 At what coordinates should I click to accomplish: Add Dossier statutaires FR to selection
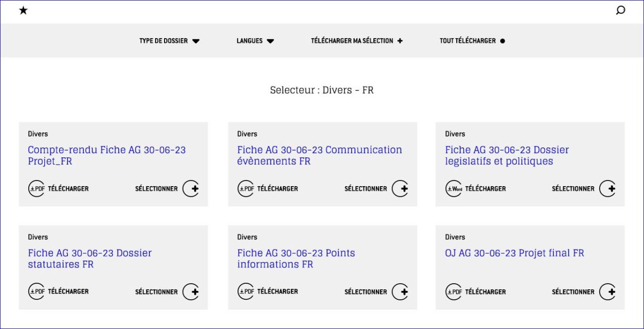[191, 292]
